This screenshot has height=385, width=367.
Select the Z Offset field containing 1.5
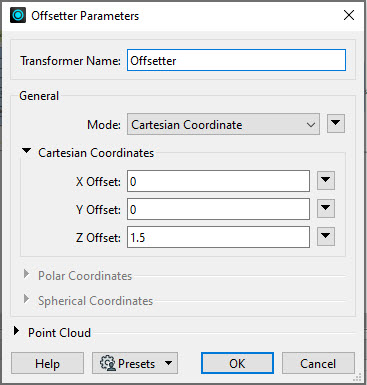point(218,237)
